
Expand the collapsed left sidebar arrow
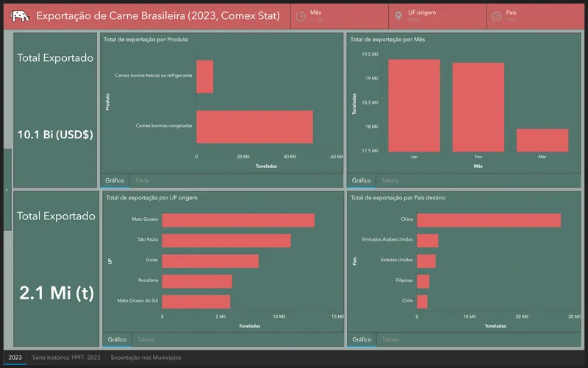click(7, 190)
